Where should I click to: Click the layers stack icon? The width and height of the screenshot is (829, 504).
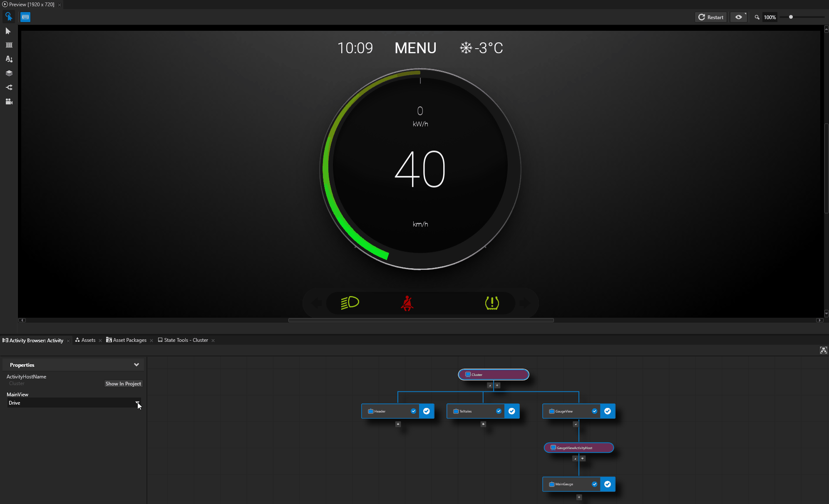[9, 73]
